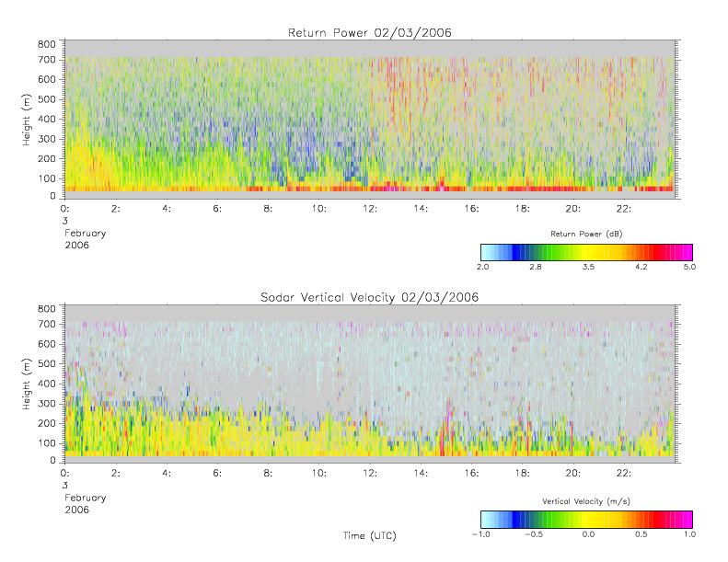Click the Vertical Velocity m/s color scale bar
Image resolution: width=728 pixels, height=562 pixels.
click(586, 520)
